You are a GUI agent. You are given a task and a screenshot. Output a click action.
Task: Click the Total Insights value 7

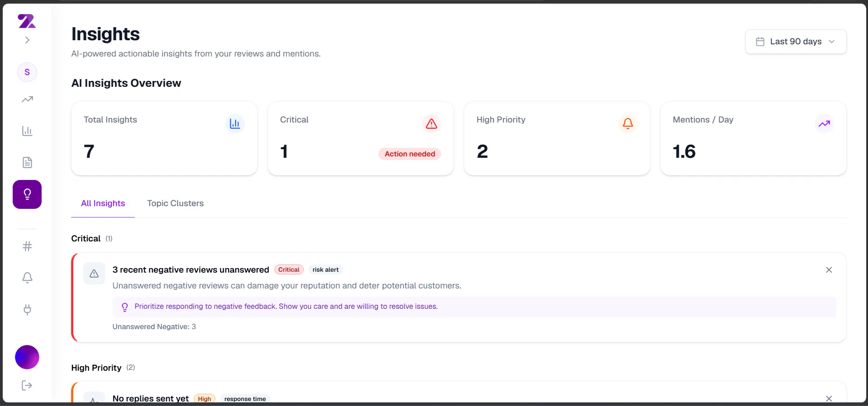tap(89, 151)
